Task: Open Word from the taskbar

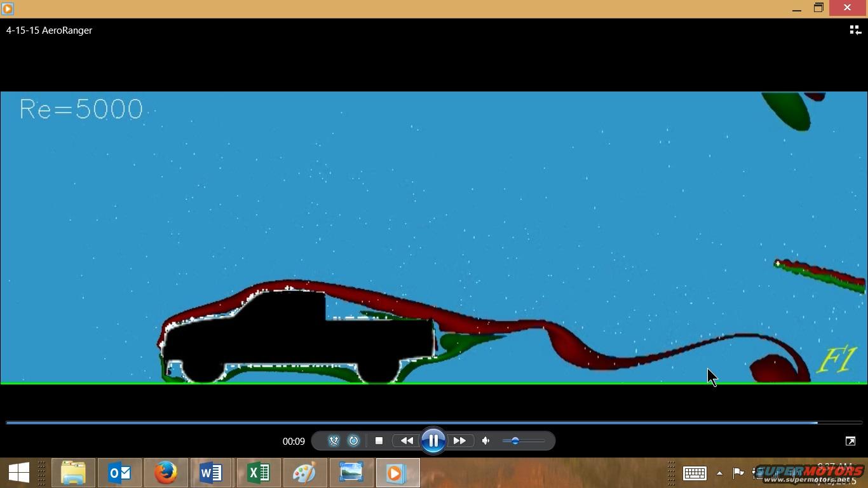Action: point(212,473)
